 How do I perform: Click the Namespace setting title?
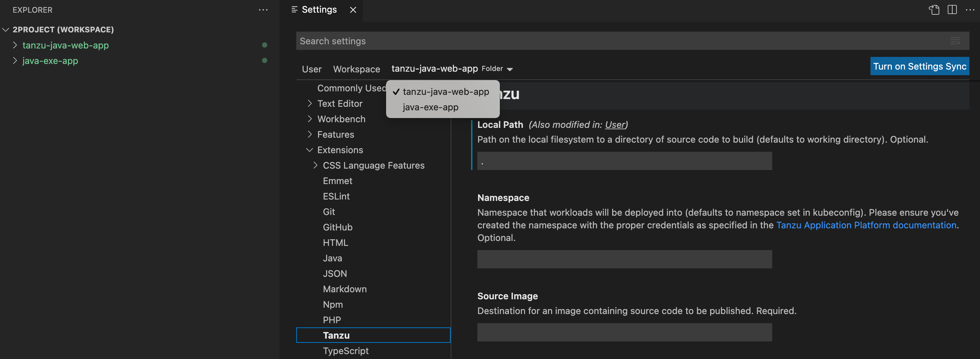point(503,197)
